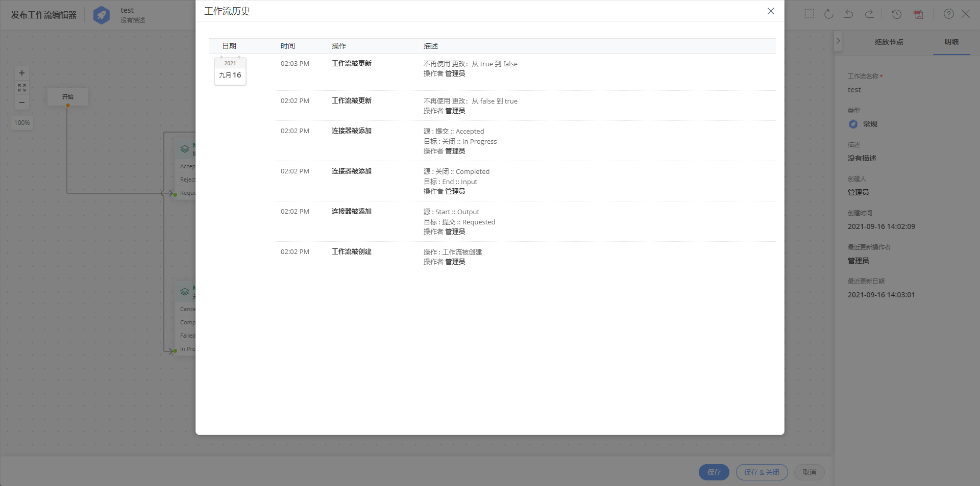This screenshot has width=980, height=486.
Task: Click last update date 2021-09-16 14:03:01
Action: tap(881, 295)
